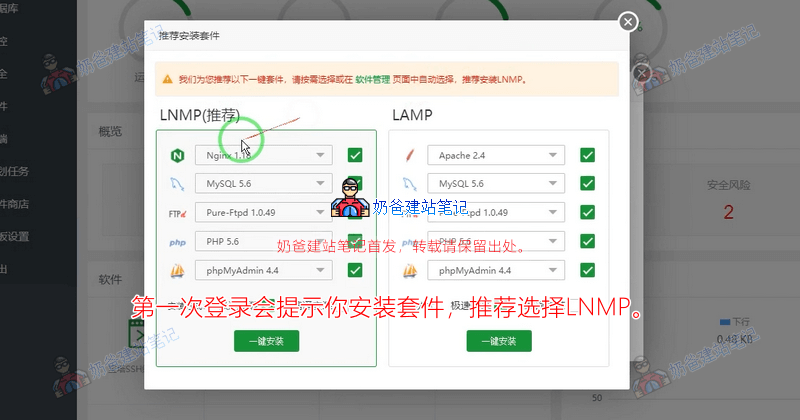Toggle the LAMP Pure-Ftpd checkbox

pos(588,212)
